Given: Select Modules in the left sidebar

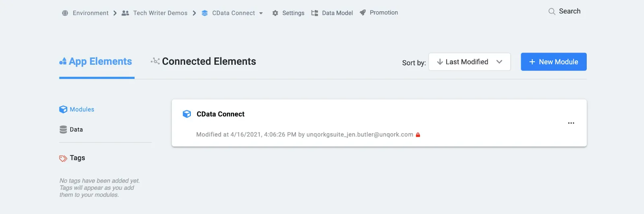Looking at the screenshot, I should pyautogui.click(x=82, y=109).
